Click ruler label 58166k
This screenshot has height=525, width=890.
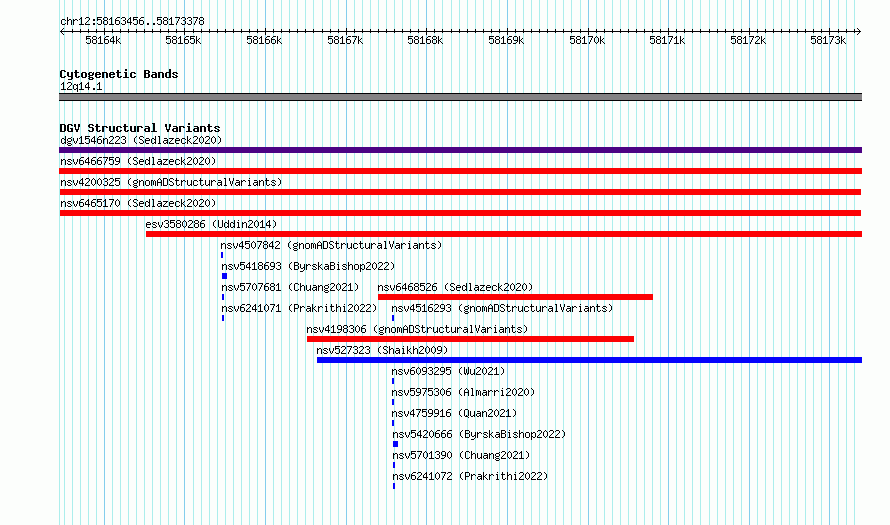pyautogui.click(x=264, y=40)
